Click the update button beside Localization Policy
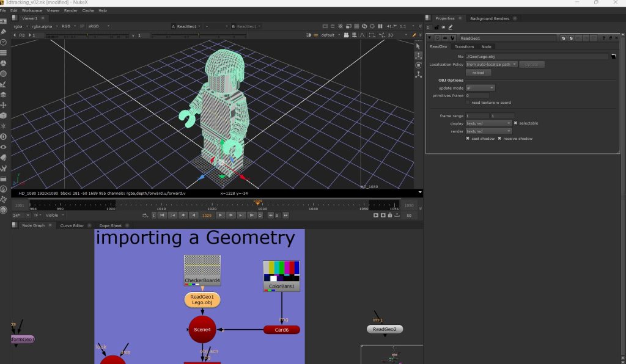The image size is (626, 364). [531, 65]
